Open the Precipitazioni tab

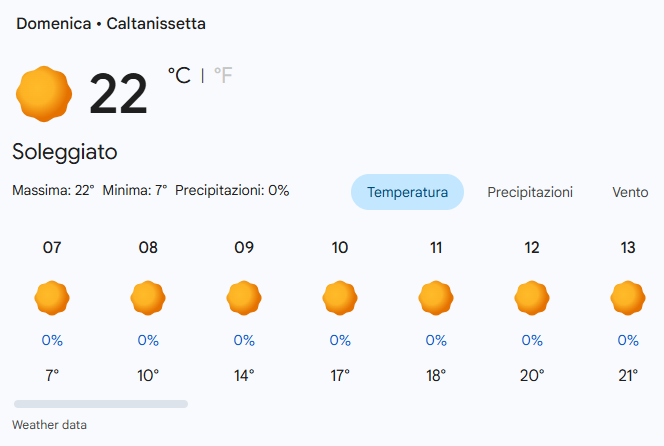(x=530, y=192)
